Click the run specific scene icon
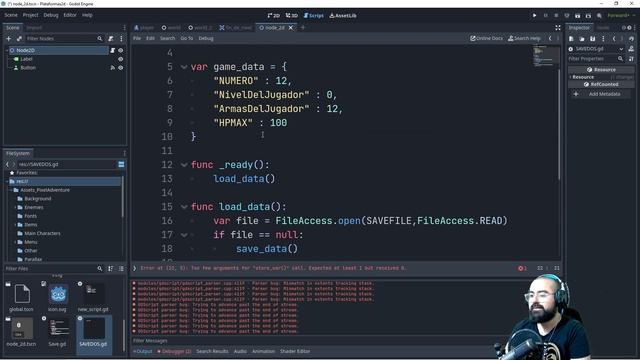This screenshot has height=360, width=640. [588, 16]
